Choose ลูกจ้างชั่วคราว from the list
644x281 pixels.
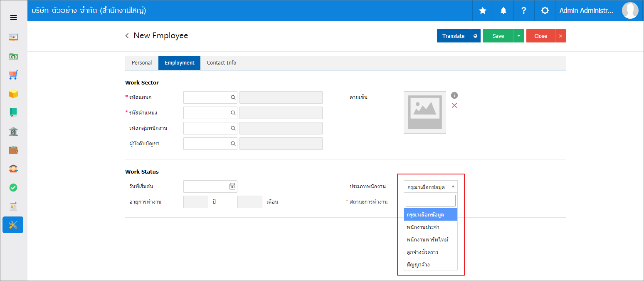(431, 252)
